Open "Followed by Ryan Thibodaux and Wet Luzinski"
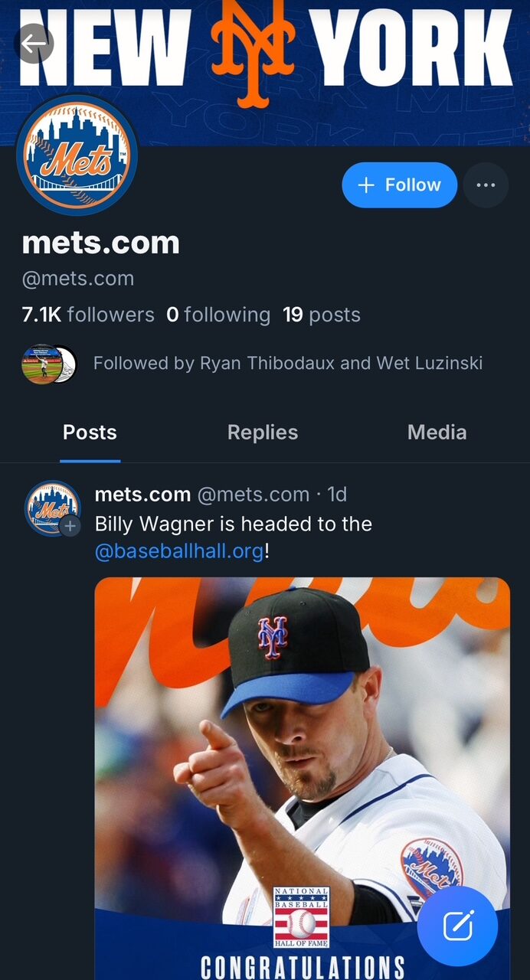The height and width of the screenshot is (980, 530). point(288,363)
